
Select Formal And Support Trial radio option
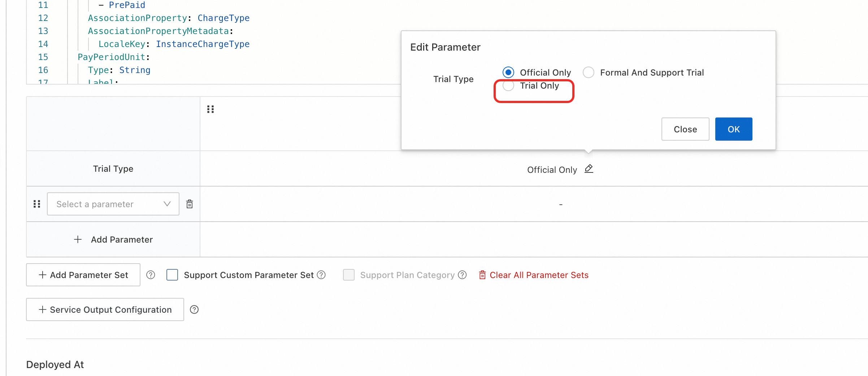tap(589, 73)
